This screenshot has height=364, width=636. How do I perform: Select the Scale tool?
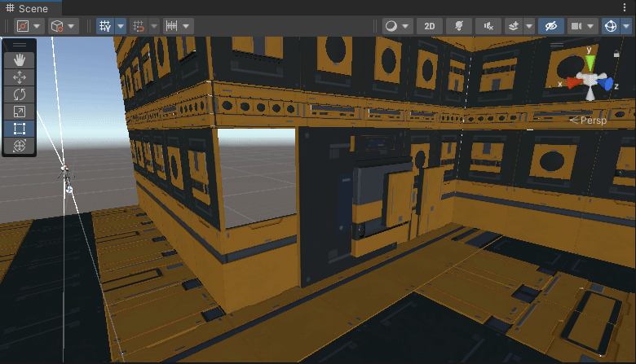coord(20,112)
